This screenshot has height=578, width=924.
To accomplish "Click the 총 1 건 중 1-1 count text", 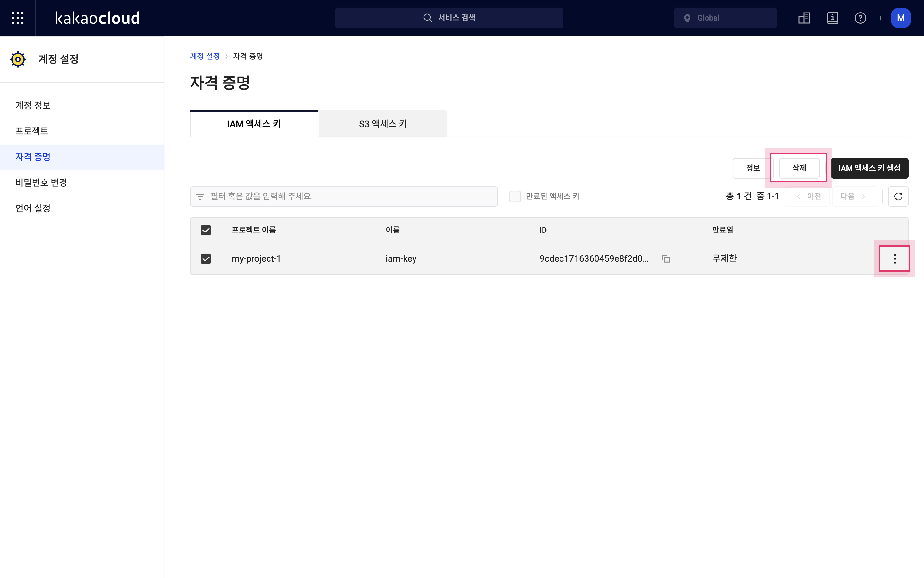I will 752,197.
